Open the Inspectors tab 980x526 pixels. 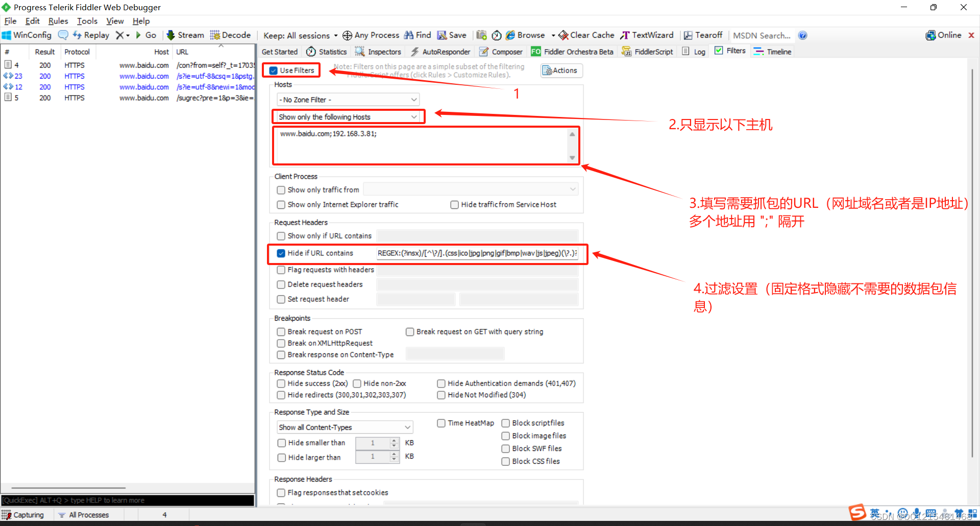click(x=378, y=52)
